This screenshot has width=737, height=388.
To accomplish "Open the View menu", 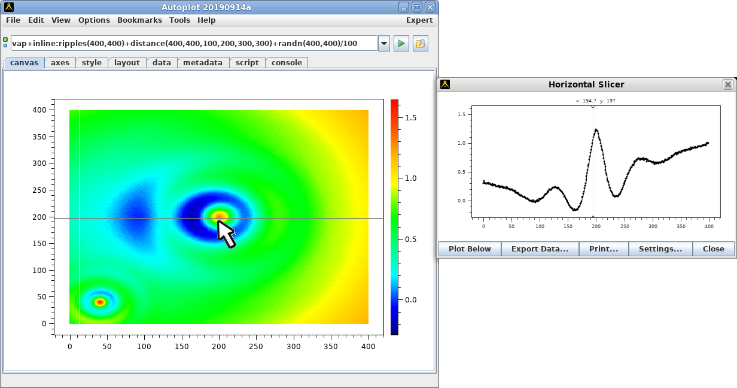I will pos(61,20).
